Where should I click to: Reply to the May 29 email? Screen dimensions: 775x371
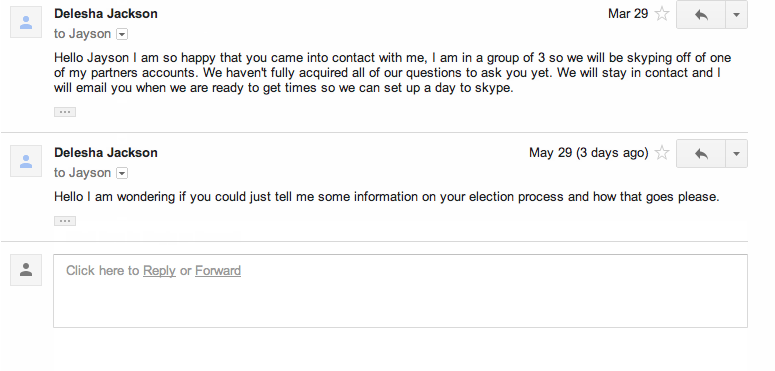pos(701,153)
